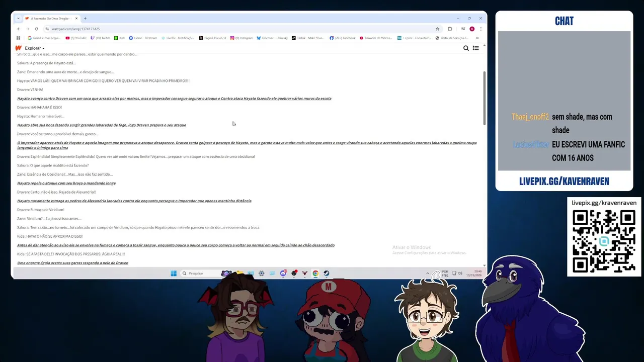644x362 pixels.
Task: Click line 'Kida: HAYATO NÃO SE APROXIMA DISSO!'
Action: click(x=50, y=236)
